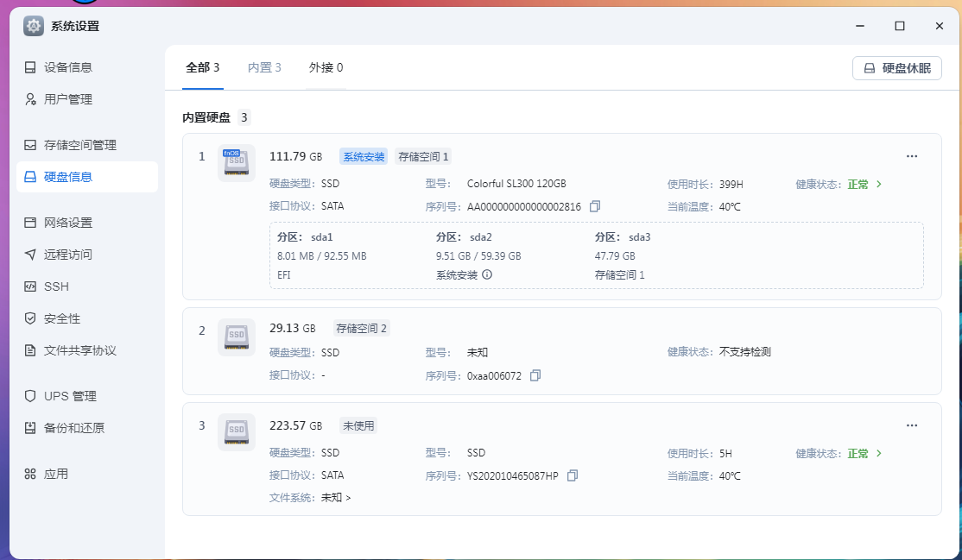Open 备份和还原 page

pos(86,427)
